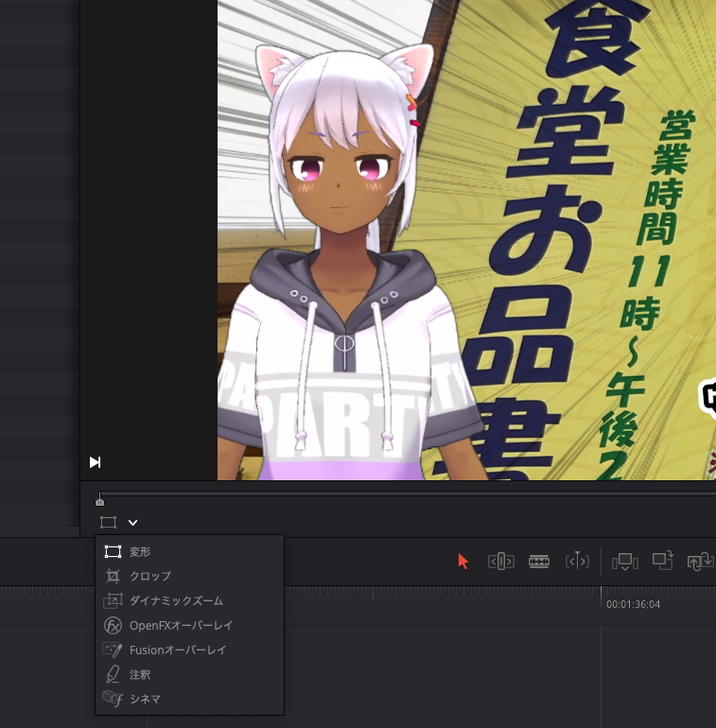Pick OpenFXオーバーレイ from the list
The height and width of the screenshot is (728, 716).
coord(180,625)
